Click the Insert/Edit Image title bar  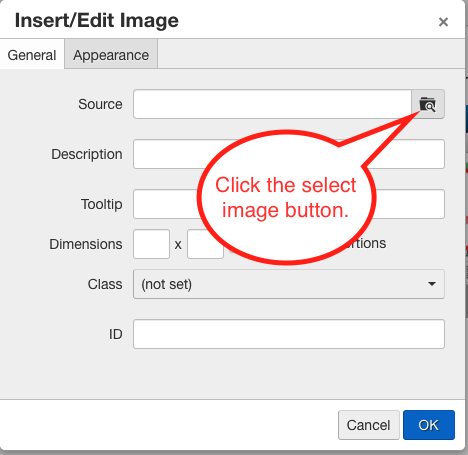(97, 21)
